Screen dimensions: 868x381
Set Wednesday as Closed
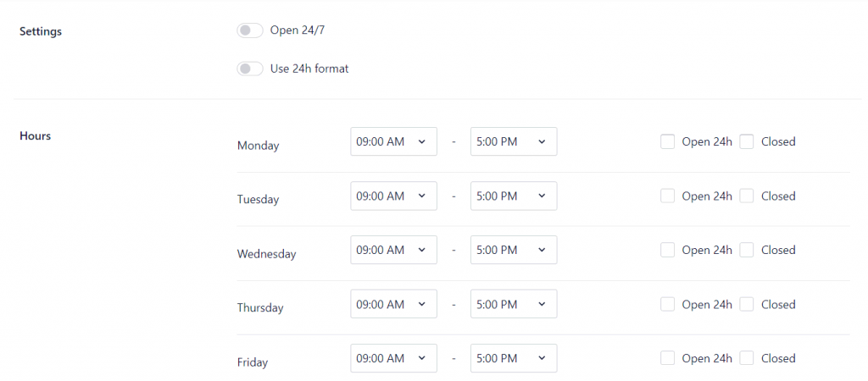point(747,250)
